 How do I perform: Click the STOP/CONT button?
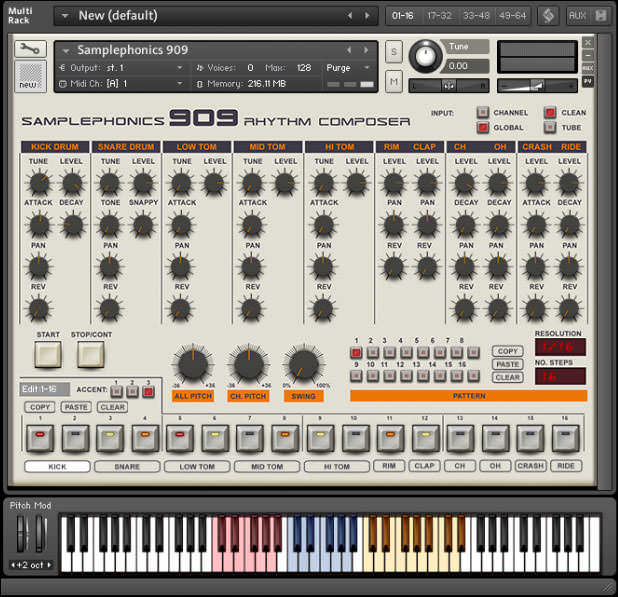(91, 354)
